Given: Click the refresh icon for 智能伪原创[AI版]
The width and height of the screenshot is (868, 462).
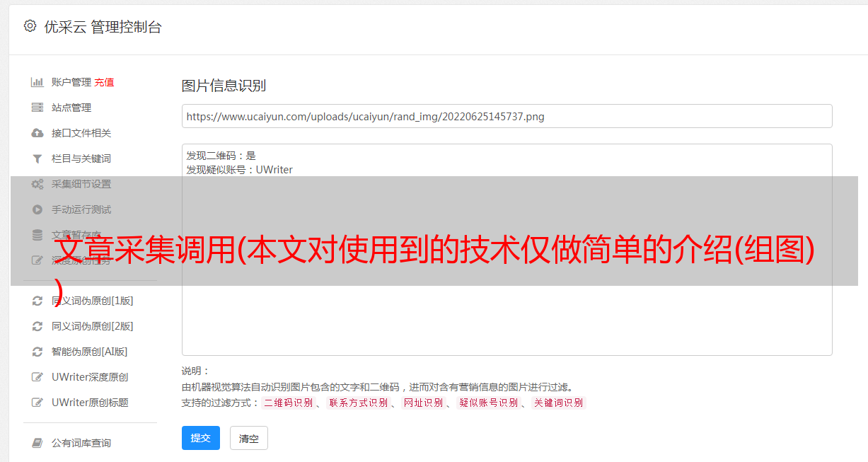Looking at the screenshot, I should (x=37, y=352).
